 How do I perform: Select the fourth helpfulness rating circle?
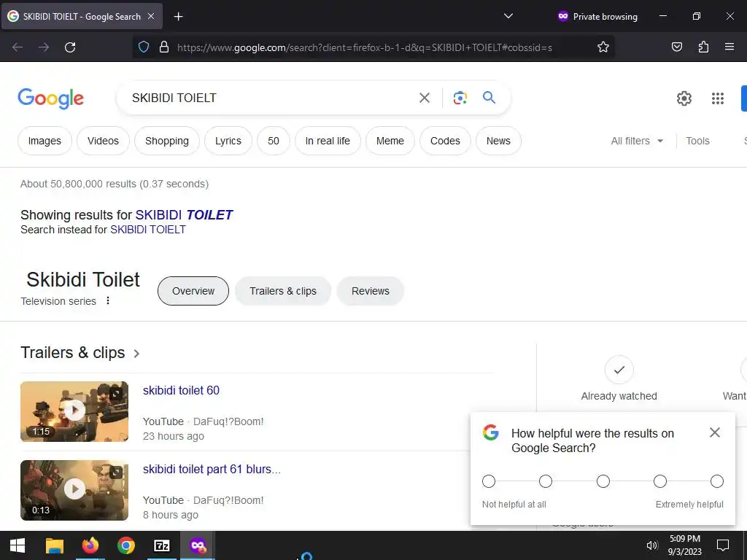[659, 481]
